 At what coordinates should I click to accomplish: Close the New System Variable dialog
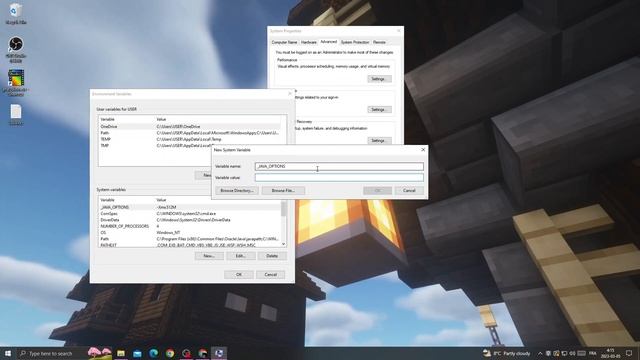423,150
